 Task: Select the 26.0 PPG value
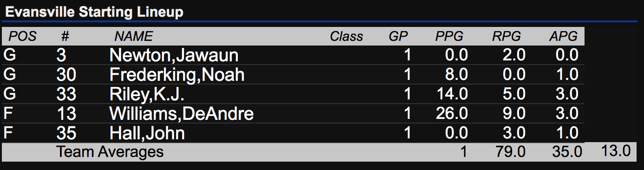pos(452,114)
